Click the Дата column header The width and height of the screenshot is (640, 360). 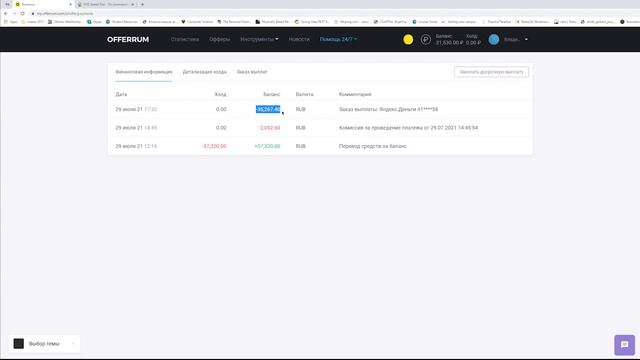121,94
